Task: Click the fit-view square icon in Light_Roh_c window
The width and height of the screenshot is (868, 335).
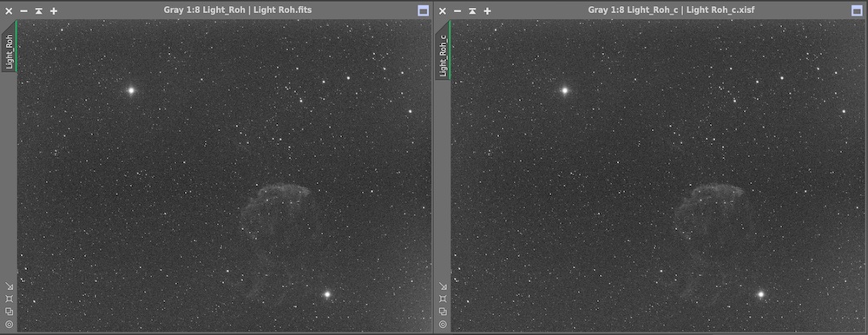Action: 443,299
